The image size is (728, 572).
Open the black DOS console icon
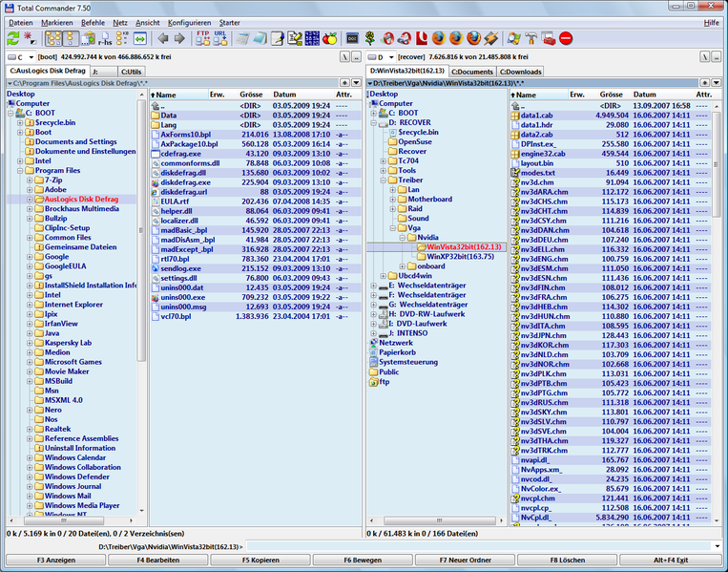(352, 38)
